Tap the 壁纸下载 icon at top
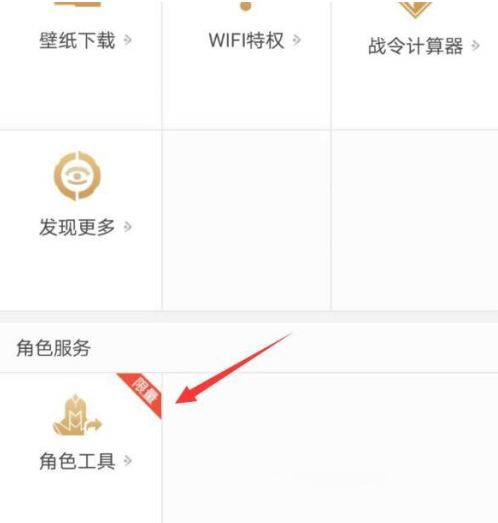This screenshot has width=498, height=523. [77, 3]
